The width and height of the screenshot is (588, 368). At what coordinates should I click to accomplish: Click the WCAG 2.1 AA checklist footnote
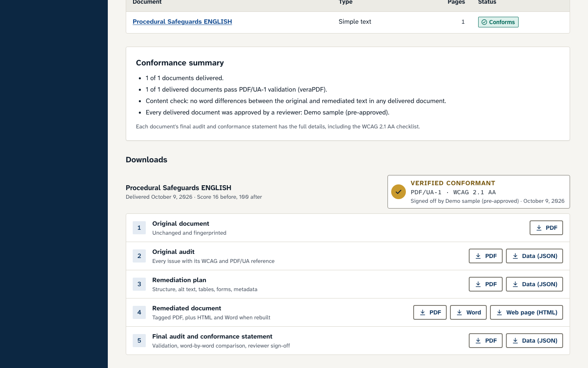pyautogui.click(x=278, y=127)
